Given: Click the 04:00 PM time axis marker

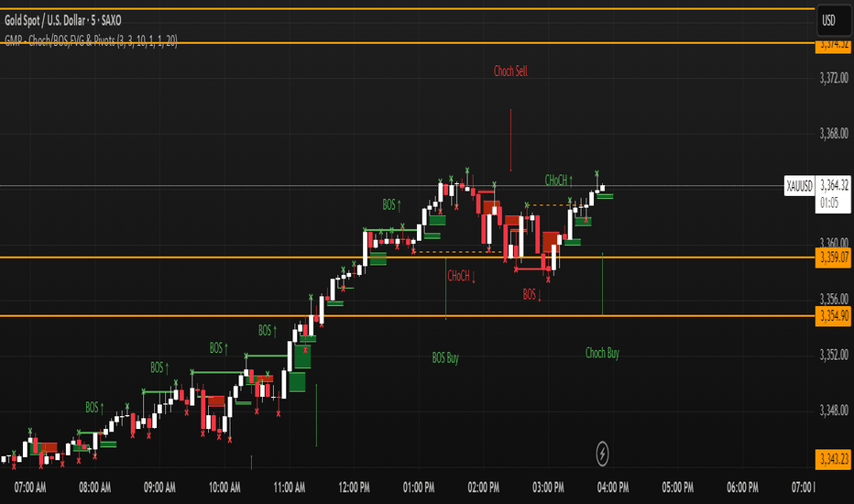Looking at the screenshot, I should 613,488.
